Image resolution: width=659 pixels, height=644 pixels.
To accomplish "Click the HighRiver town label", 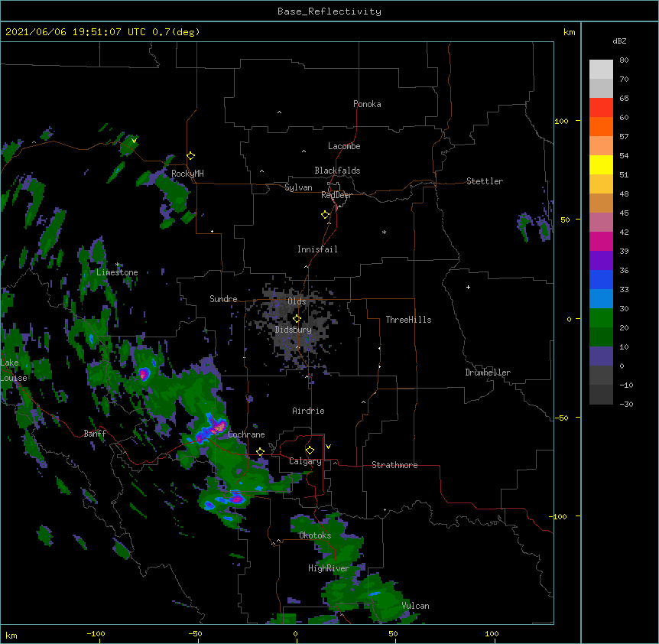I will point(329,568).
